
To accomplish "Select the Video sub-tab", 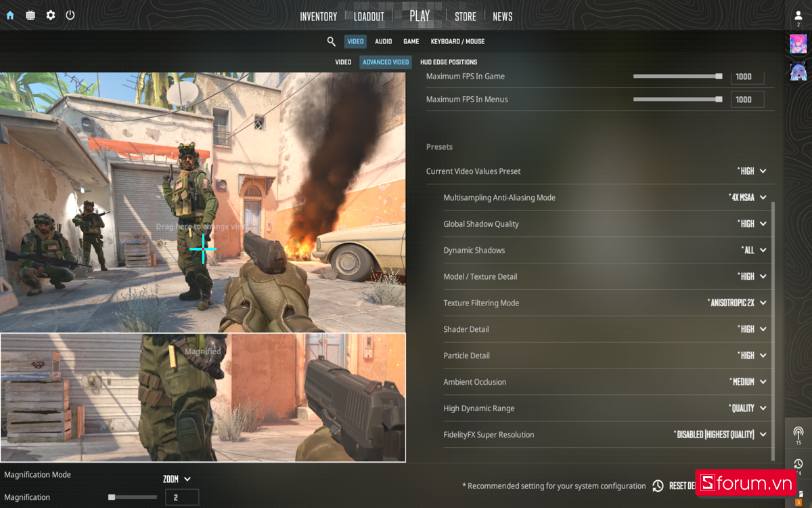I will click(343, 62).
